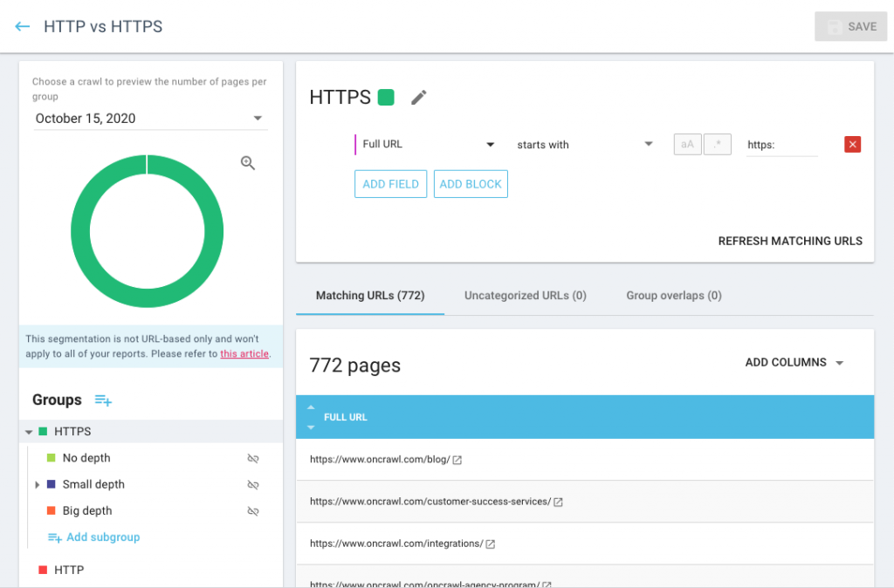Viewport: 894px width, 588px height.
Task: Switch to Uncategorized URLs tab
Action: 525,296
